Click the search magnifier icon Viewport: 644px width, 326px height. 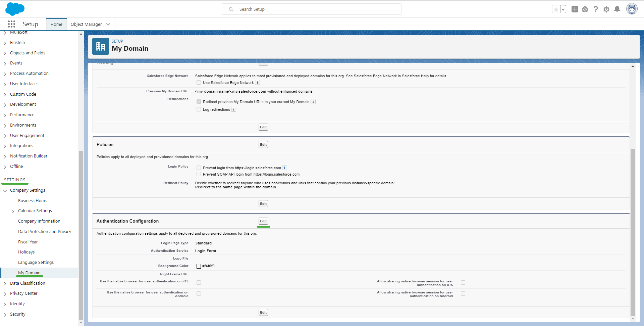[231, 9]
